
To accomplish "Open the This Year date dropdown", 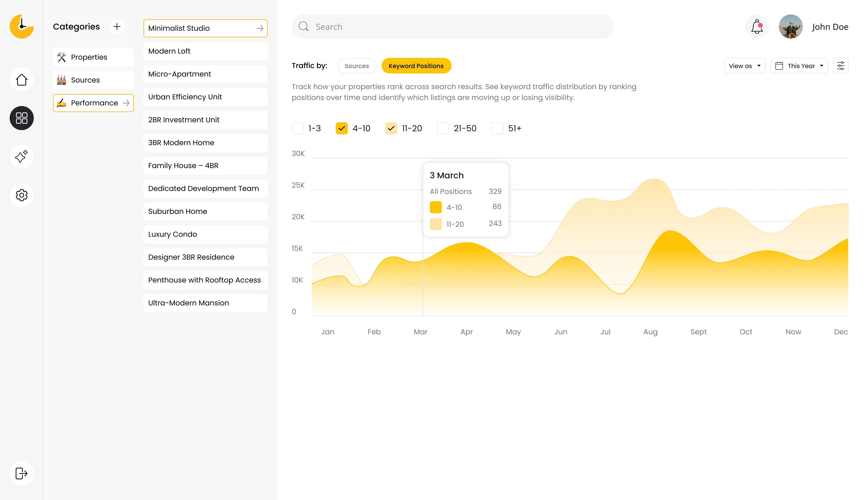I will (799, 66).
